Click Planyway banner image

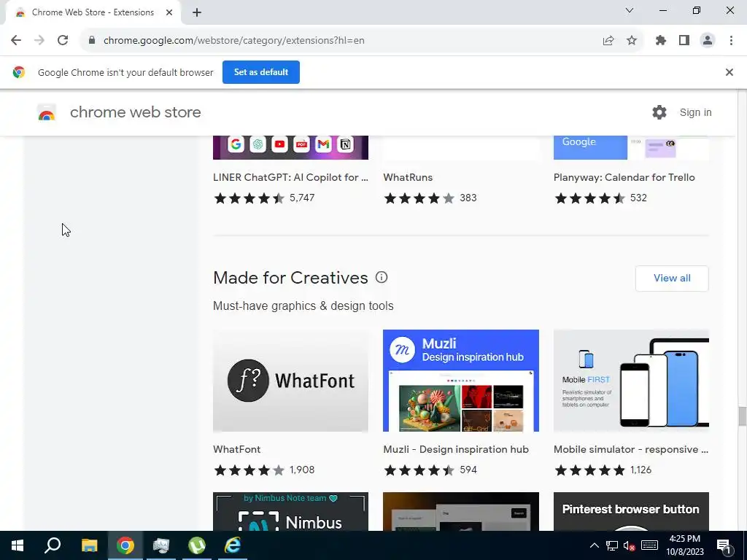(x=631, y=147)
